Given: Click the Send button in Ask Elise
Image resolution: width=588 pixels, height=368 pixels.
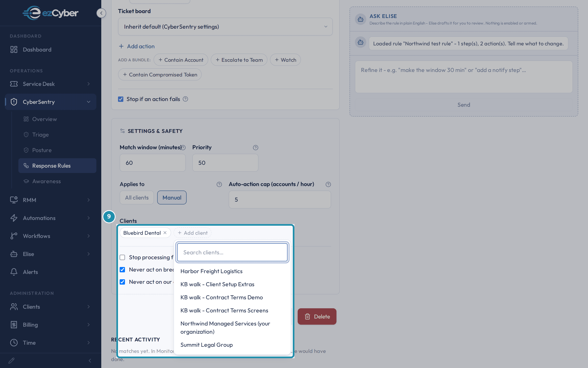Looking at the screenshot, I should point(464,105).
